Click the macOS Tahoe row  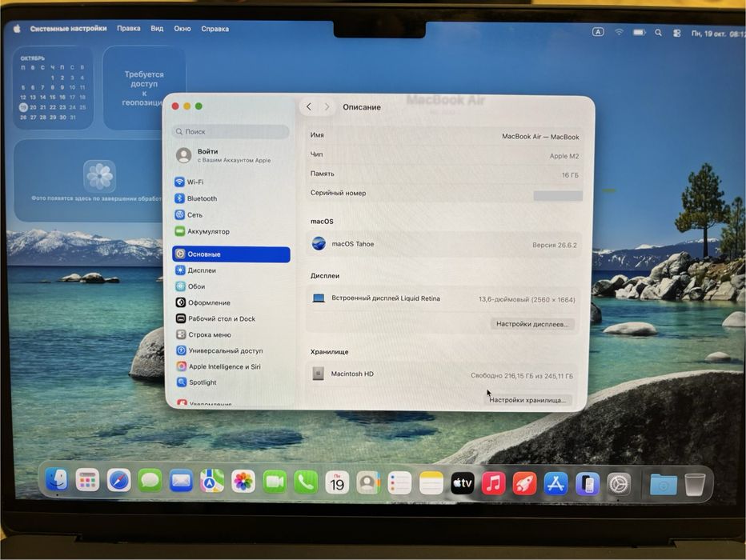tap(443, 244)
